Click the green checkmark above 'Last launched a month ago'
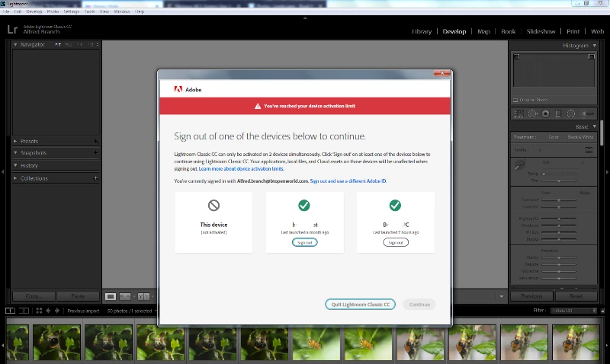The width and height of the screenshot is (610, 364). coord(304,205)
